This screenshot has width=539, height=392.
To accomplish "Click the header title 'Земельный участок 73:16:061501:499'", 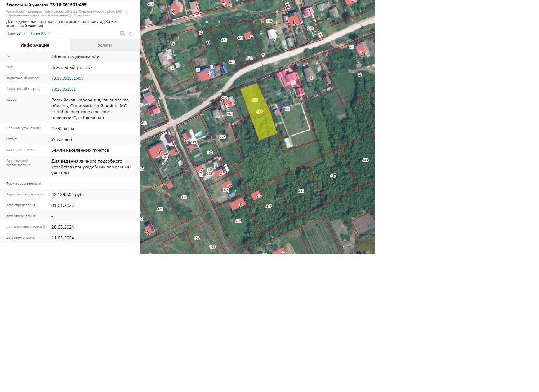I will [x=46, y=5].
